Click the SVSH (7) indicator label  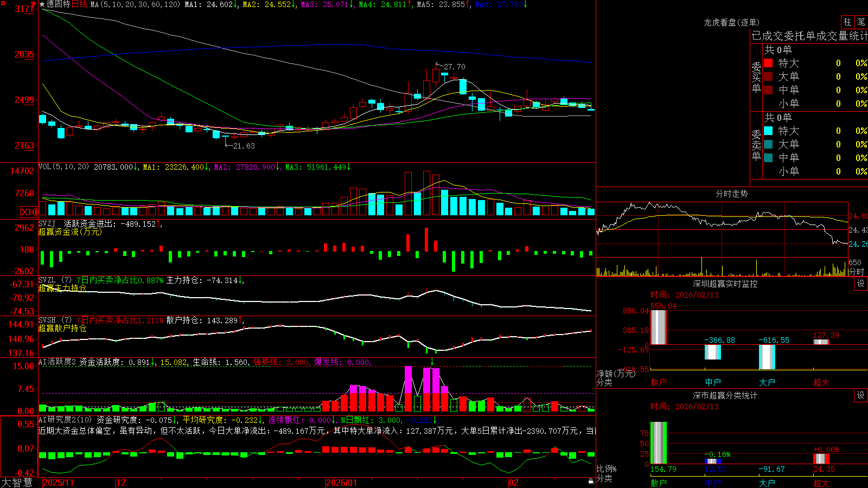pos(55,320)
